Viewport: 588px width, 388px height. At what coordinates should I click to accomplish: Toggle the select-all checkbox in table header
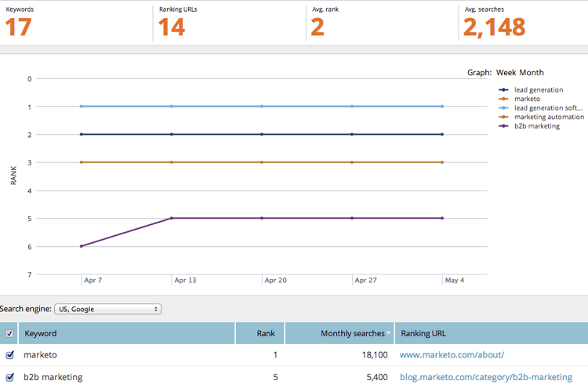tap(9, 333)
